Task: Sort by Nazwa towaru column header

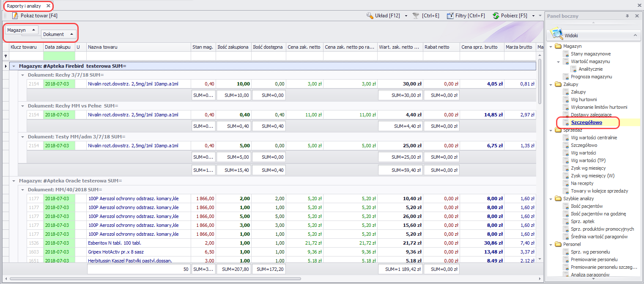Action: pyautogui.click(x=103, y=47)
